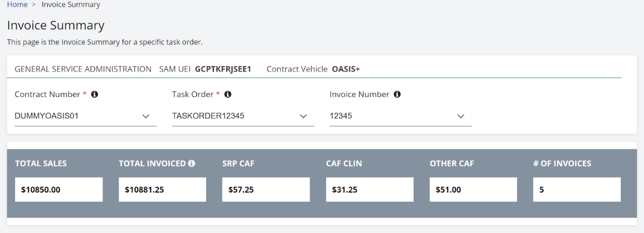Click the number of invoices box
The image size is (644, 233).
[x=577, y=190]
